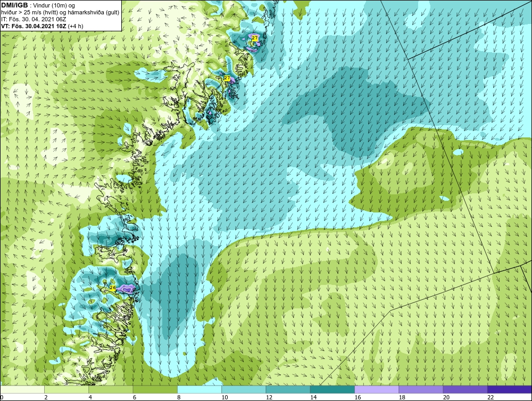This screenshot has width=532, height=401.
Task: Click the 4–6 m/s green colorbar segment
Action: (111, 389)
